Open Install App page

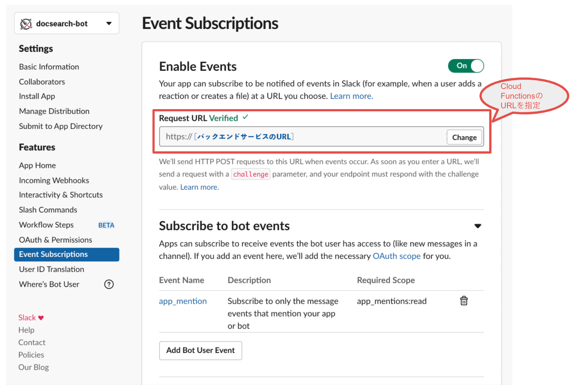[37, 96]
